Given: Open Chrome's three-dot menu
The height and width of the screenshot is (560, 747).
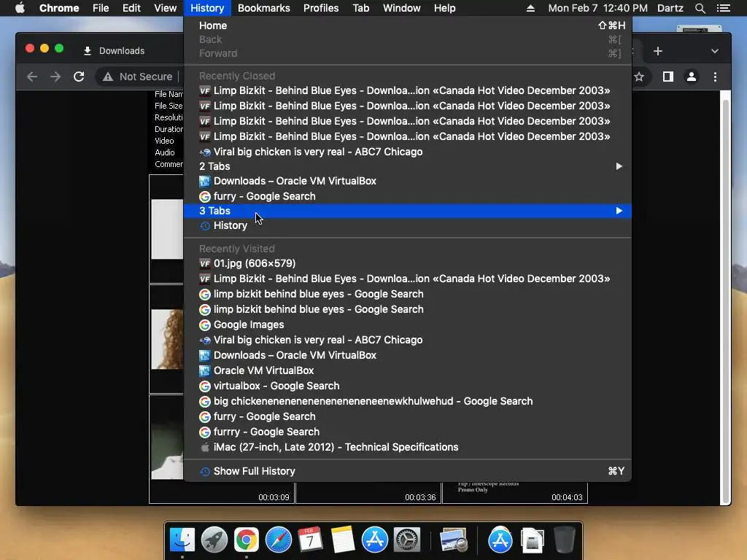Looking at the screenshot, I should pos(715,77).
